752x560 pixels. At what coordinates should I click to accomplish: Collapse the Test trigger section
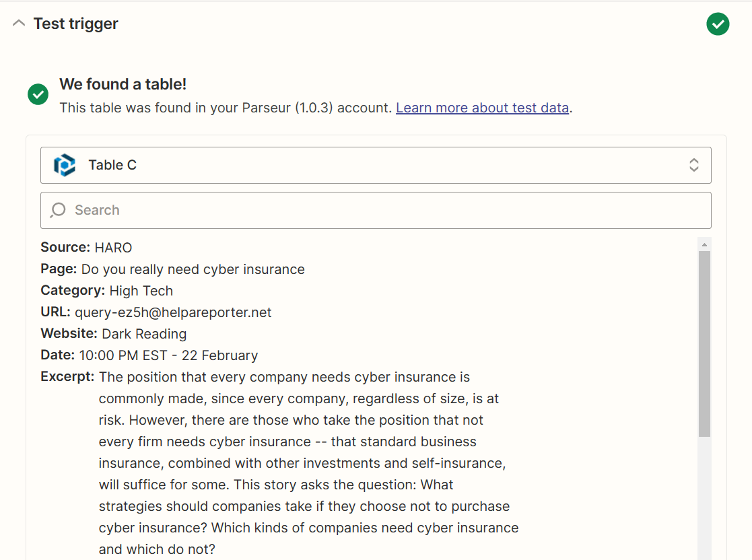tap(18, 22)
